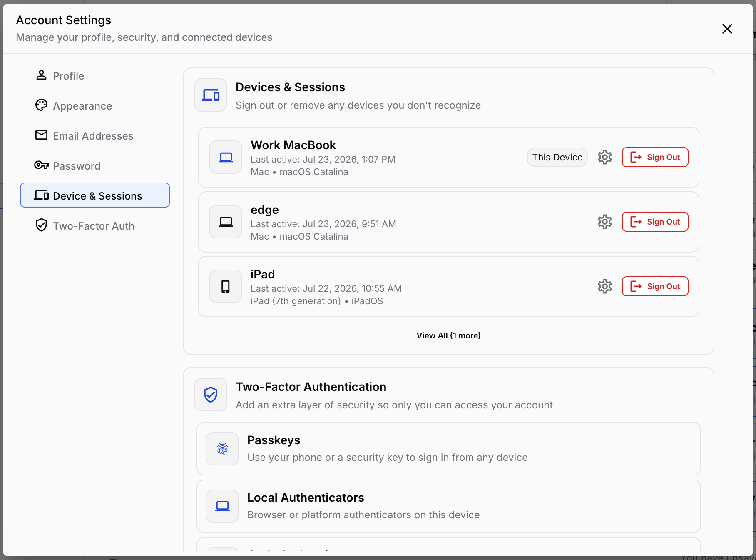Click the edge device name
The width and height of the screenshot is (756, 560).
pyautogui.click(x=265, y=210)
